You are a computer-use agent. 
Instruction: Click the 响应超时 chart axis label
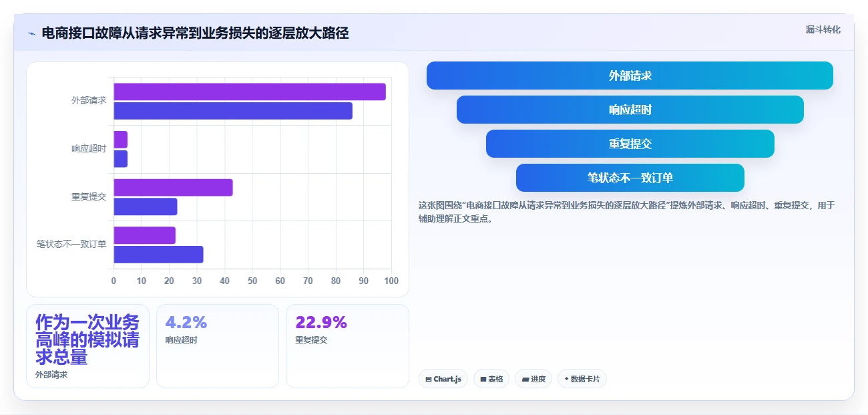click(89, 149)
